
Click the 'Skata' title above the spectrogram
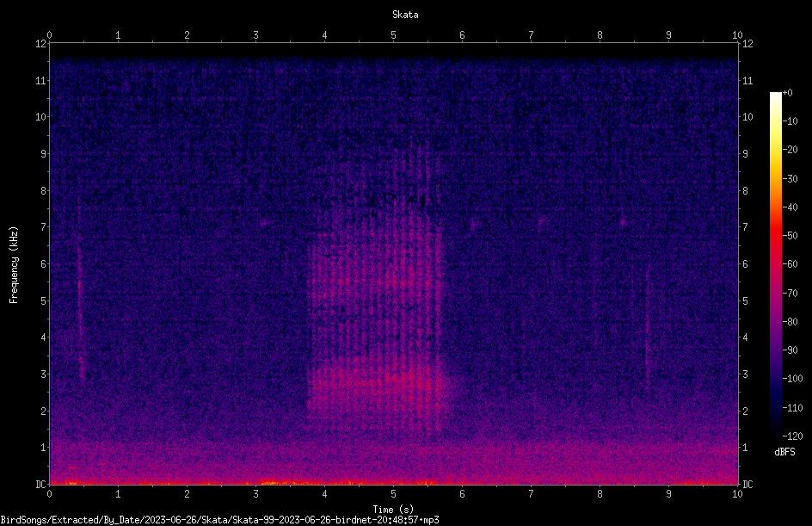click(405, 15)
